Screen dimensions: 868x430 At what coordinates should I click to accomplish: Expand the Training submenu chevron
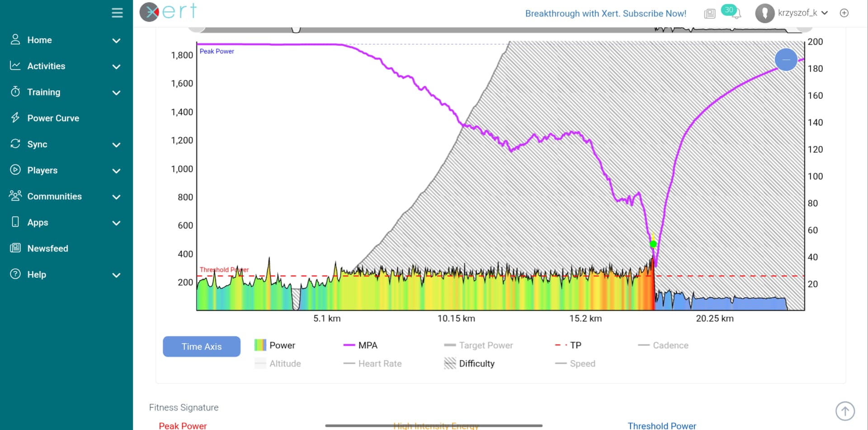coord(116,93)
